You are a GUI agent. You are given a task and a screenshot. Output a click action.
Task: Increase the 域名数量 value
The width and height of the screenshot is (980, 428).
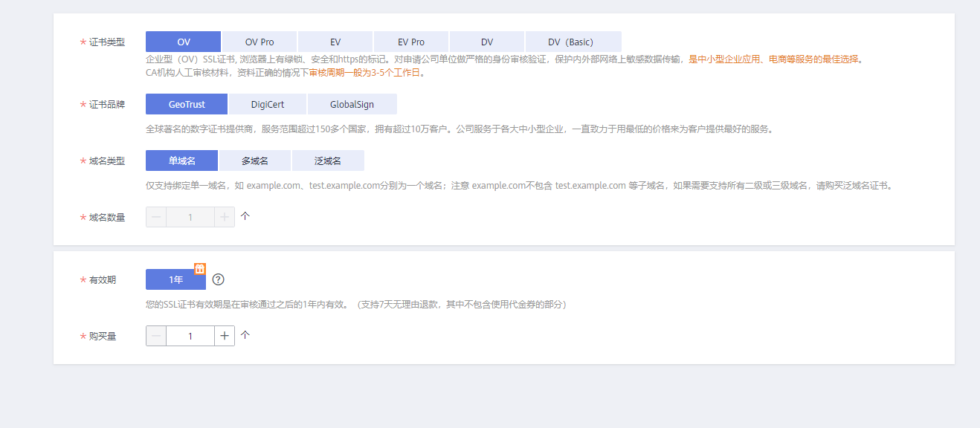pyautogui.click(x=225, y=217)
